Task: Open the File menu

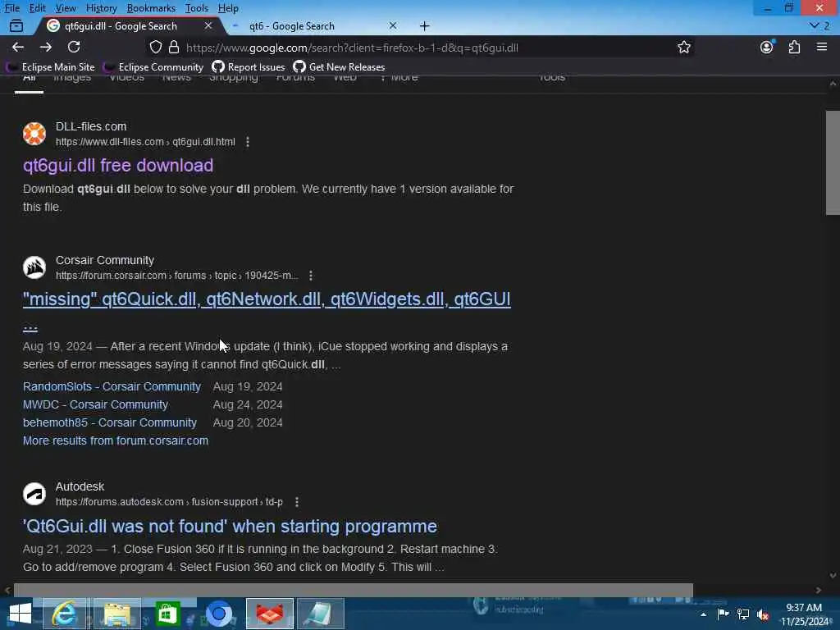Action: pos(11,8)
